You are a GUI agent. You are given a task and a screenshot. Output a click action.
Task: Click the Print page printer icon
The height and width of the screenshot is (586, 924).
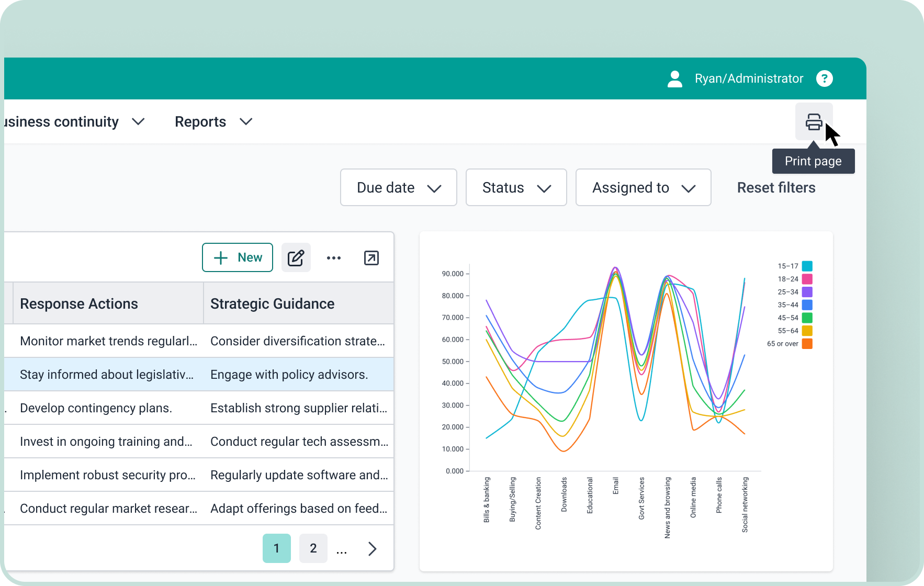coord(814,122)
